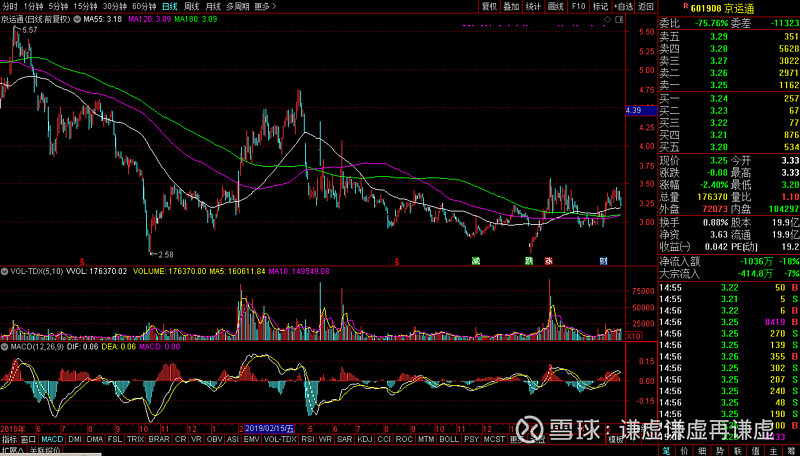
Task: Select the KDJ indicator tab
Action: click(365, 439)
